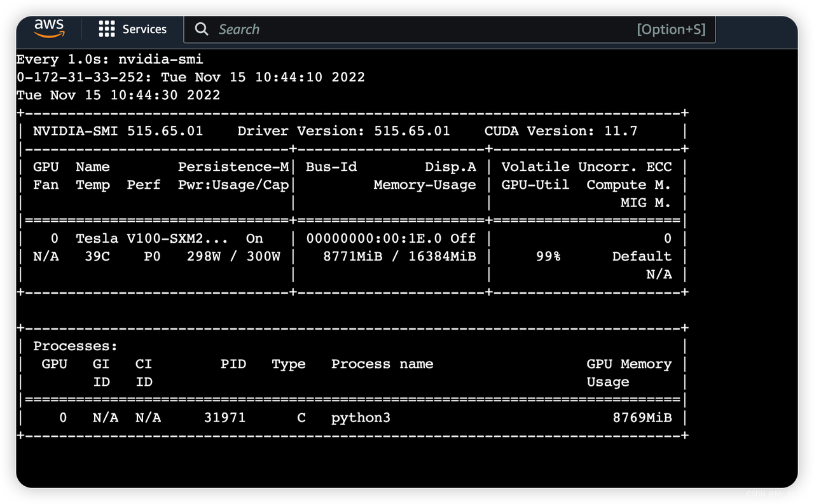Click the 'Compute M.' header
Viewport: 814px width, 504px height.
pos(628,185)
